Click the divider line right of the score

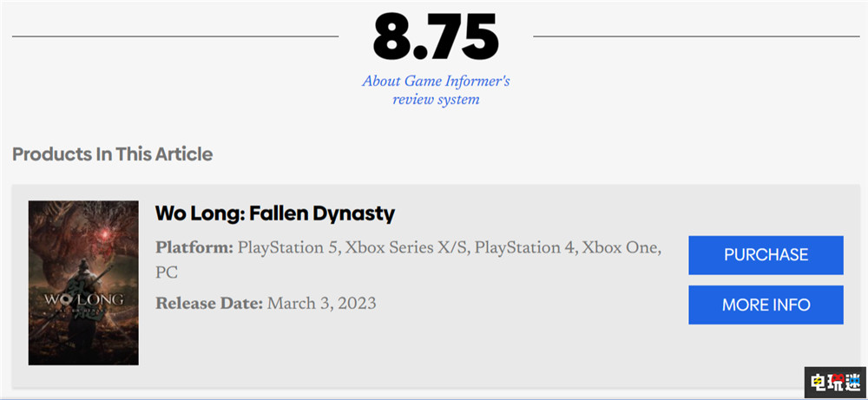coord(694,37)
